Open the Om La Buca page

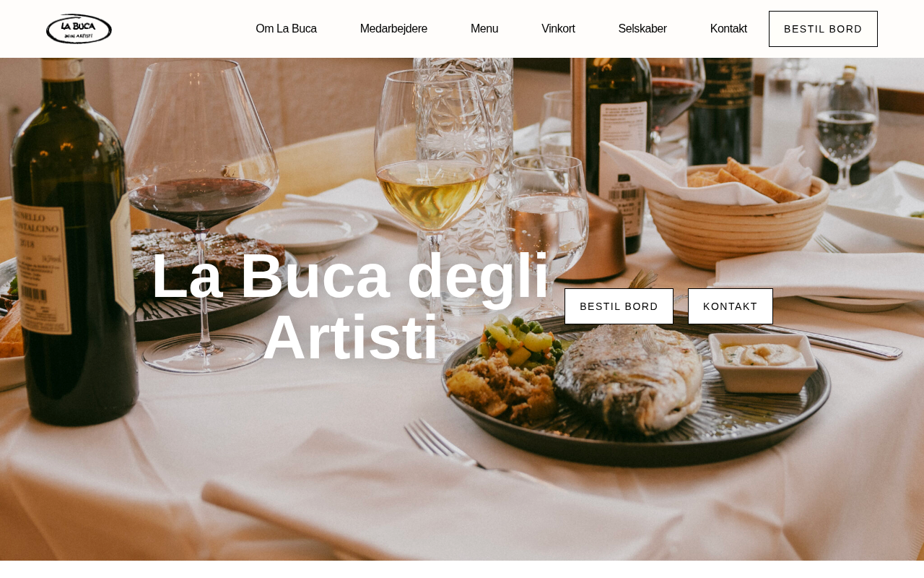pyautogui.click(x=286, y=29)
